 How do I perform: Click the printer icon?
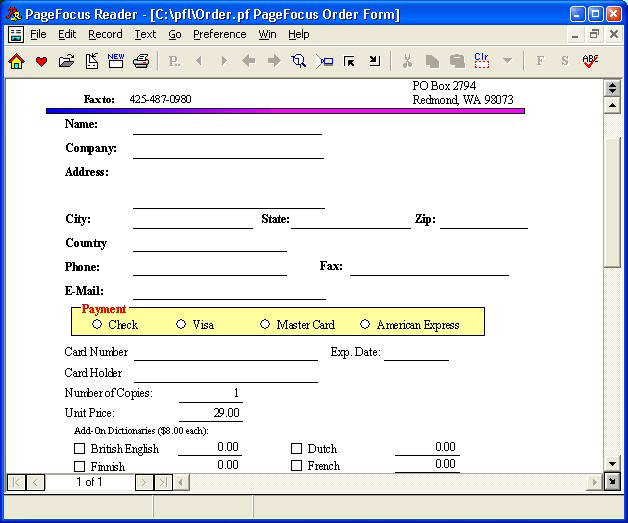tap(141, 61)
